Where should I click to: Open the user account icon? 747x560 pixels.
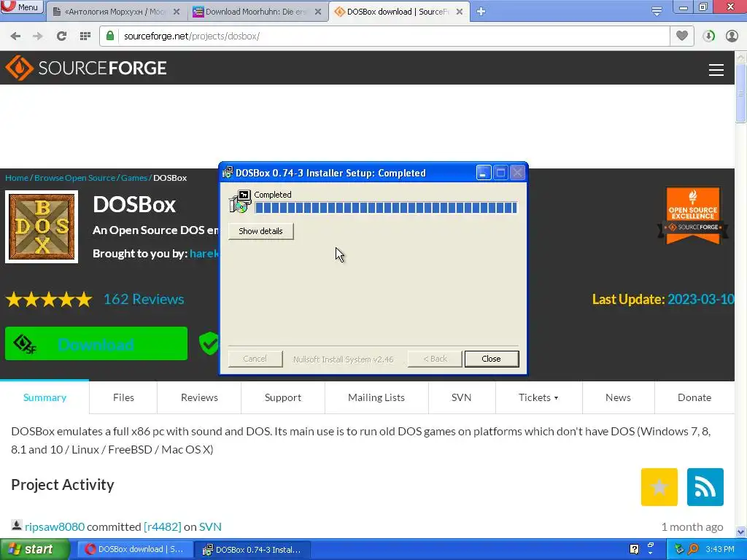(732, 36)
